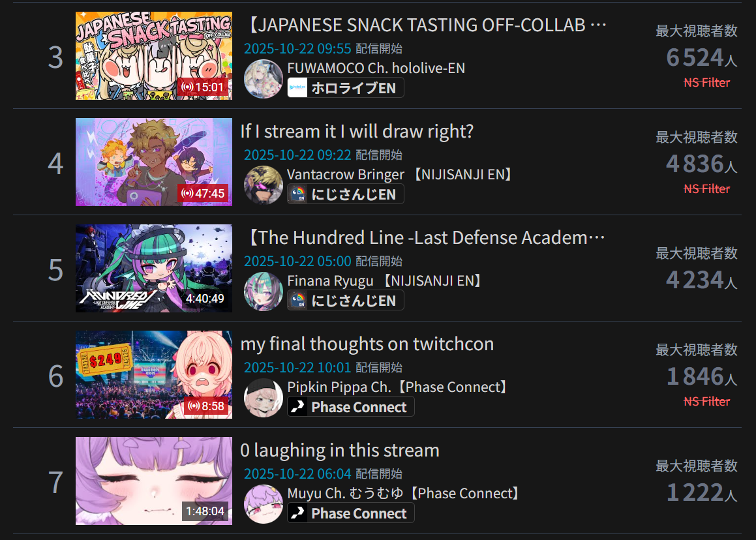Click NIJISANJI EN logo icon under Finana Ryugu
756x540 pixels.
pyautogui.click(x=297, y=301)
